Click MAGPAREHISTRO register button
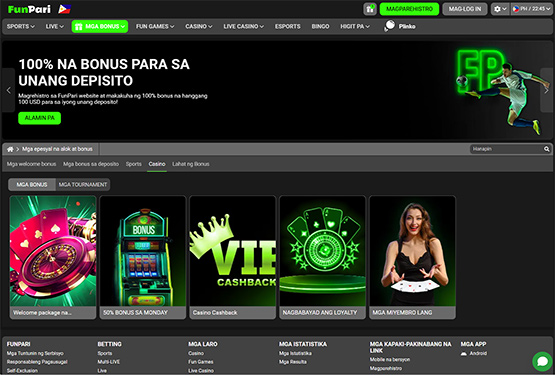Viewport: 555px width, 375px height. (409, 9)
